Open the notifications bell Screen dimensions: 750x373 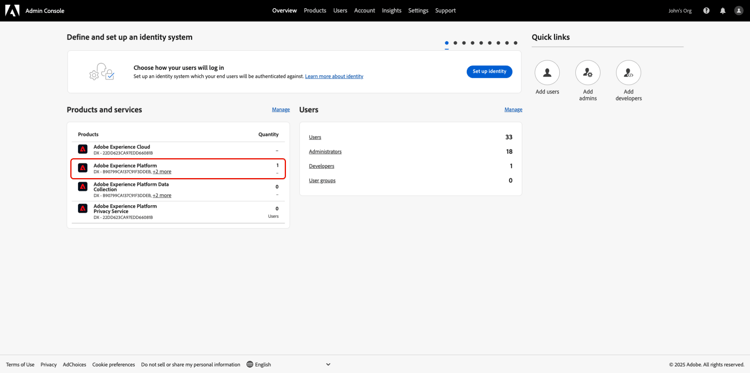pyautogui.click(x=723, y=11)
